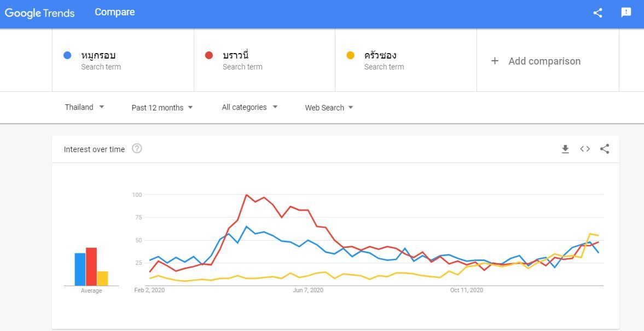Click the Compare header label
The width and height of the screenshot is (644, 331).
[114, 12]
